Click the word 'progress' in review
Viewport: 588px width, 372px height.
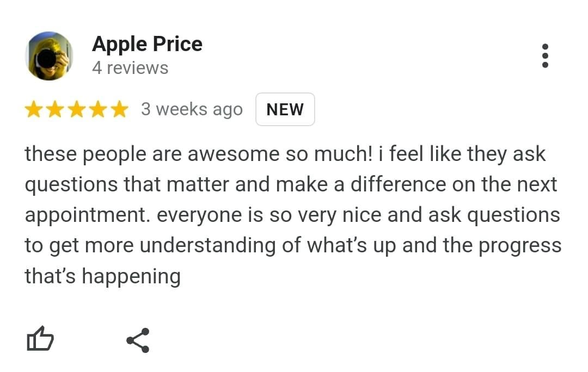tap(519, 246)
